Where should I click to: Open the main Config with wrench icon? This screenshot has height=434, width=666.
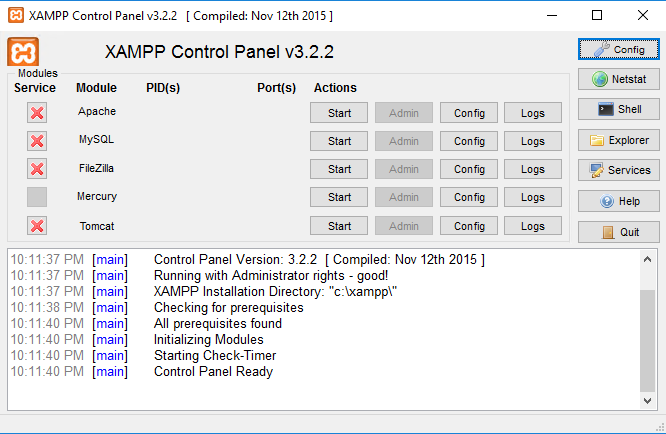click(618, 49)
